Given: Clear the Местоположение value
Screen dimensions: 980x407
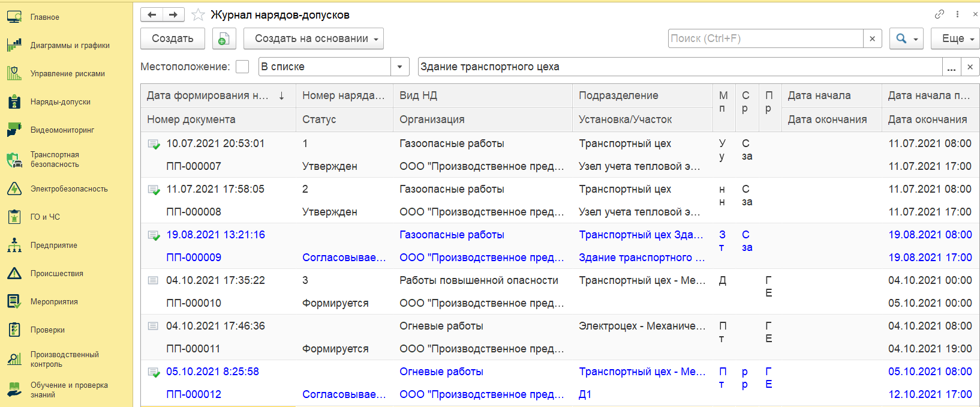Looking at the screenshot, I should [970, 67].
